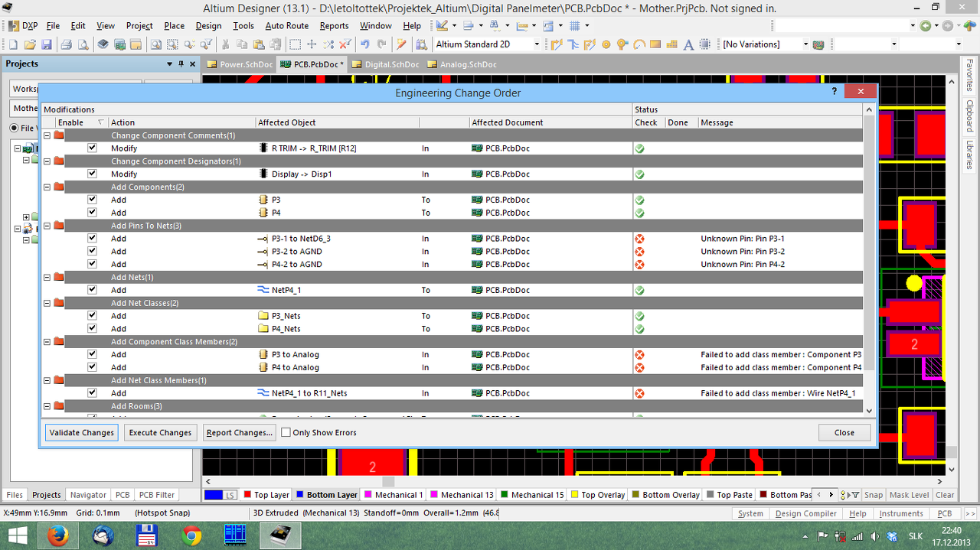Print the document with printer icon
The image size is (980, 550).
[67, 44]
